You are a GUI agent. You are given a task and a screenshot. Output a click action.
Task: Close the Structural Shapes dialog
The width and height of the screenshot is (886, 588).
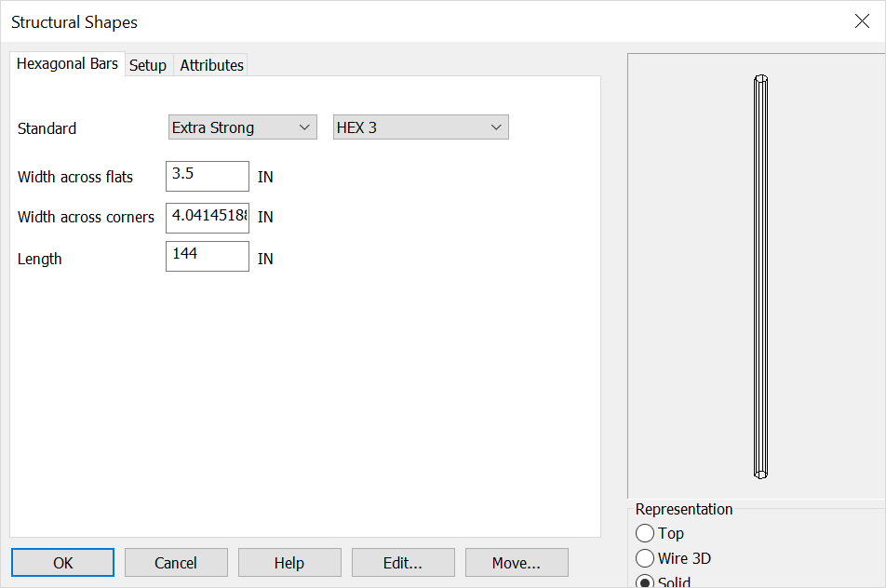point(862,20)
